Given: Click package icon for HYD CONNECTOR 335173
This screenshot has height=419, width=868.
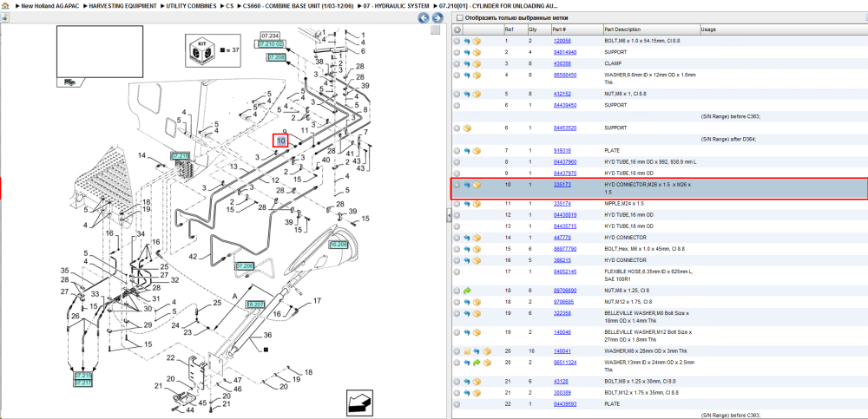Looking at the screenshot, I should coord(476,185).
